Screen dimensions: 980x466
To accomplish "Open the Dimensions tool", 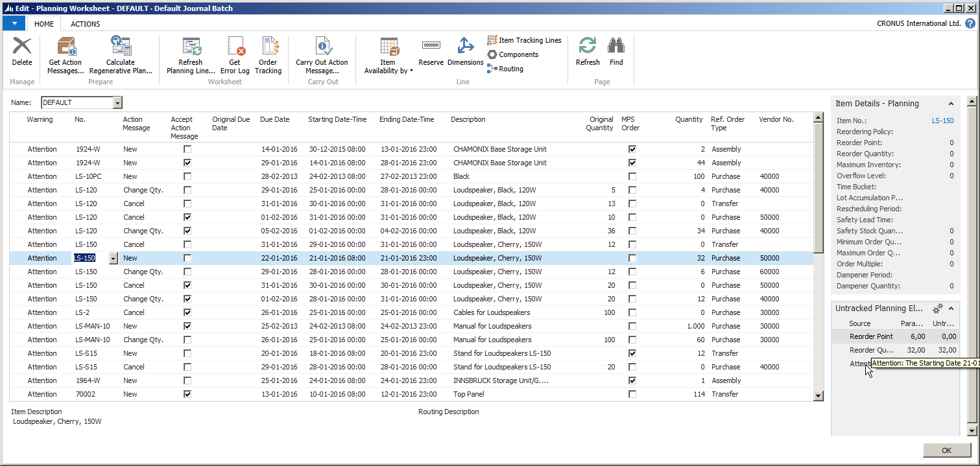I will pyautogui.click(x=465, y=47).
